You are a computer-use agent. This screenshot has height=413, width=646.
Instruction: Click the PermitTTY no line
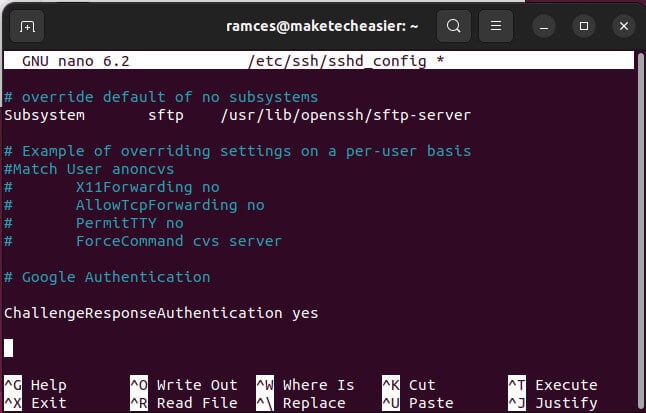pos(129,223)
